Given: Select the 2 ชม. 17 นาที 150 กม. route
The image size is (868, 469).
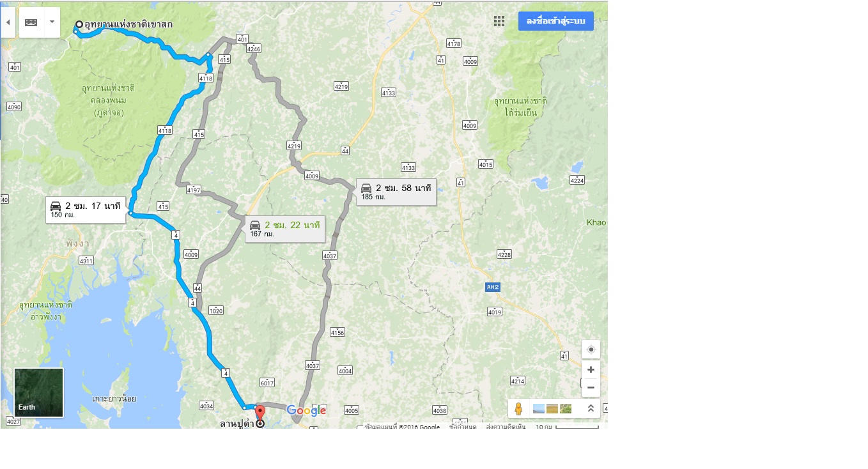Looking at the screenshot, I should (x=86, y=210).
